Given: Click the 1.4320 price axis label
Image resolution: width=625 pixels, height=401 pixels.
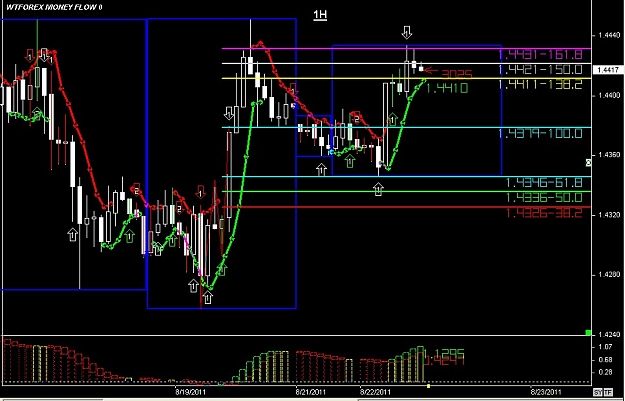Looking at the screenshot, I should click(609, 215).
